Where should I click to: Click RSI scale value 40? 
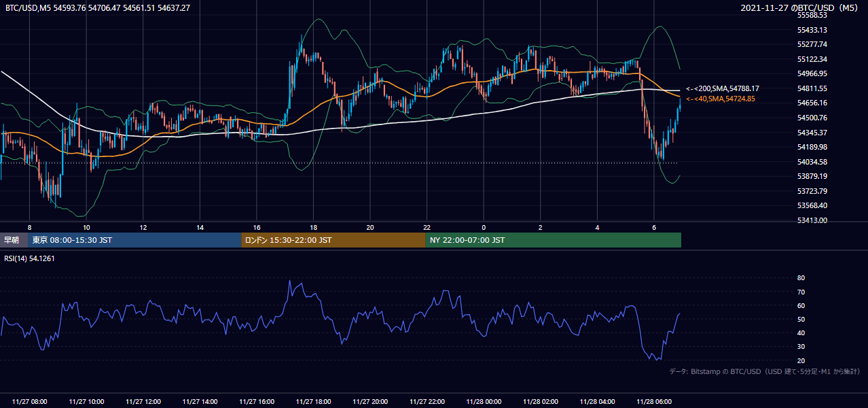(801, 333)
